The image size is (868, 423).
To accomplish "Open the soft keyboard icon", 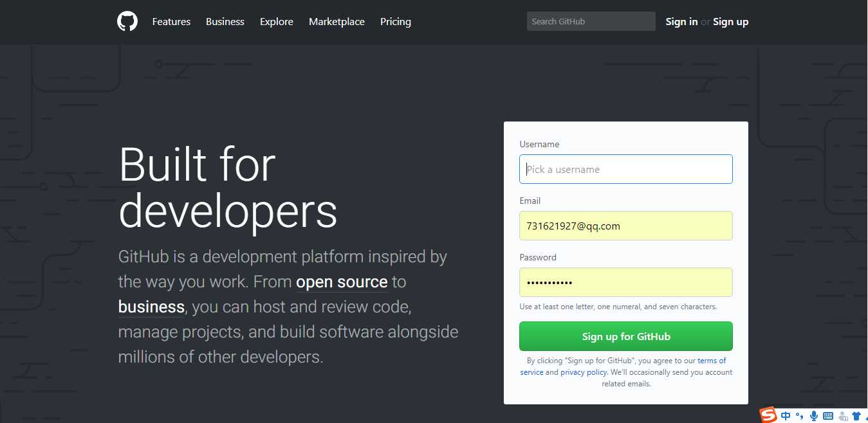I will [828, 416].
